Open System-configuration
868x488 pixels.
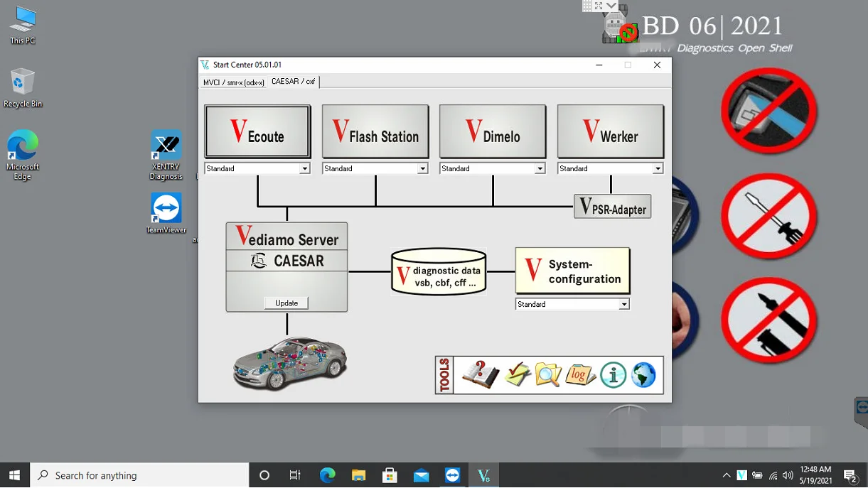coord(572,271)
